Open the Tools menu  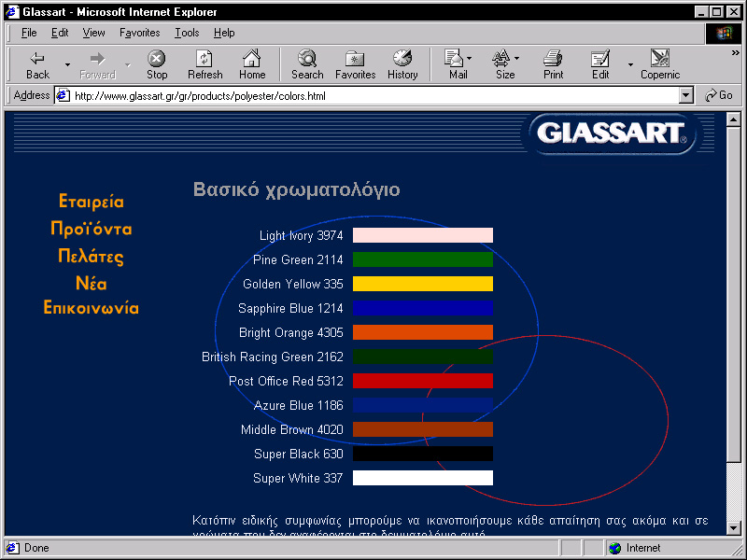(187, 33)
